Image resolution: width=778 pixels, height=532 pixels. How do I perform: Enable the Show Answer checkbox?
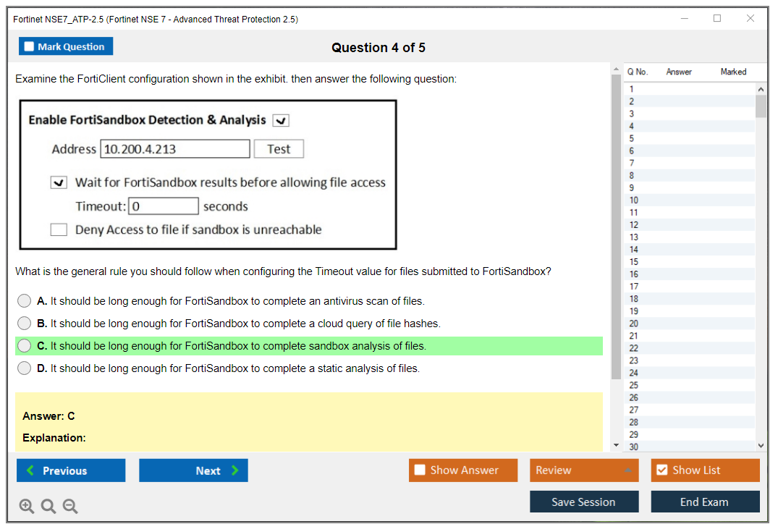(x=420, y=470)
